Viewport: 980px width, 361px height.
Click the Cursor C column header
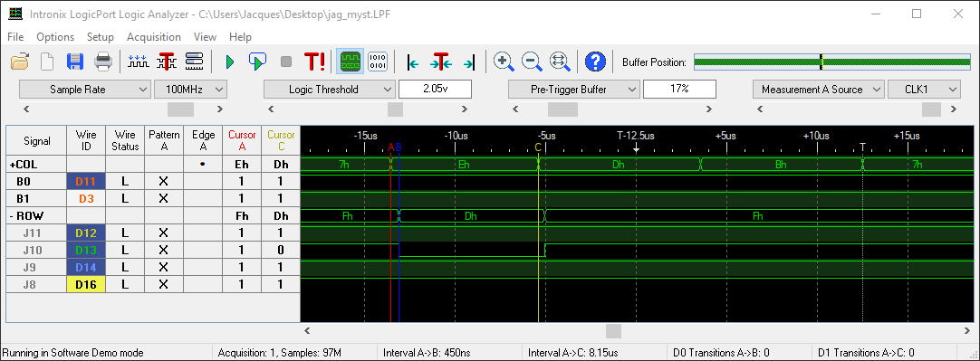click(281, 140)
